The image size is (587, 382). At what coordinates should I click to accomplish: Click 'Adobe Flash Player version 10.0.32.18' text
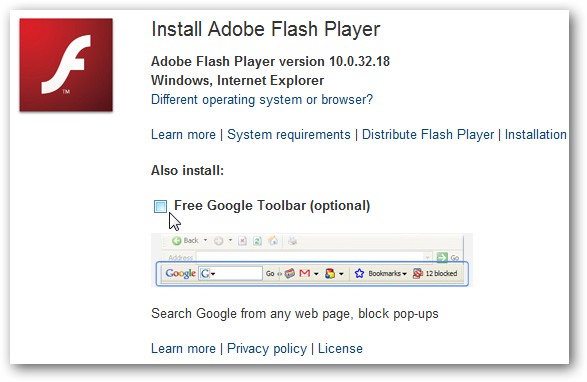pyautogui.click(x=270, y=61)
